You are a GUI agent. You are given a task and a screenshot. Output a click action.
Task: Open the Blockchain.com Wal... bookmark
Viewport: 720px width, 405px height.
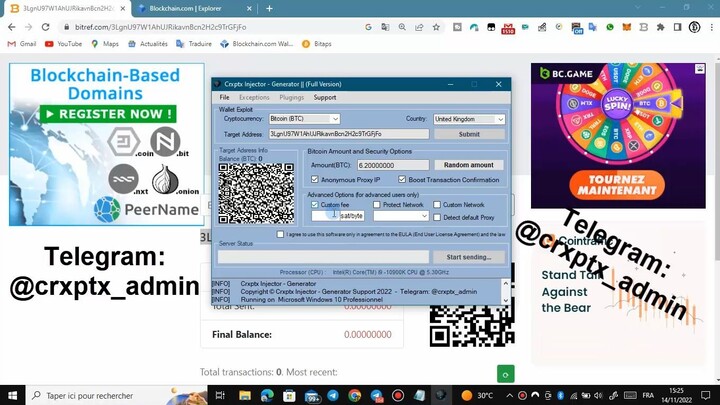(257, 44)
